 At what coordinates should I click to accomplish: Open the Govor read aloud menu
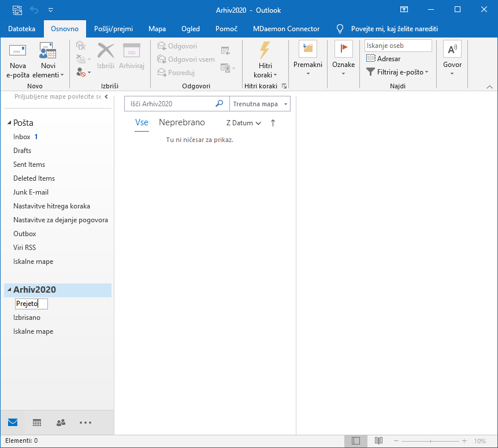452,59
